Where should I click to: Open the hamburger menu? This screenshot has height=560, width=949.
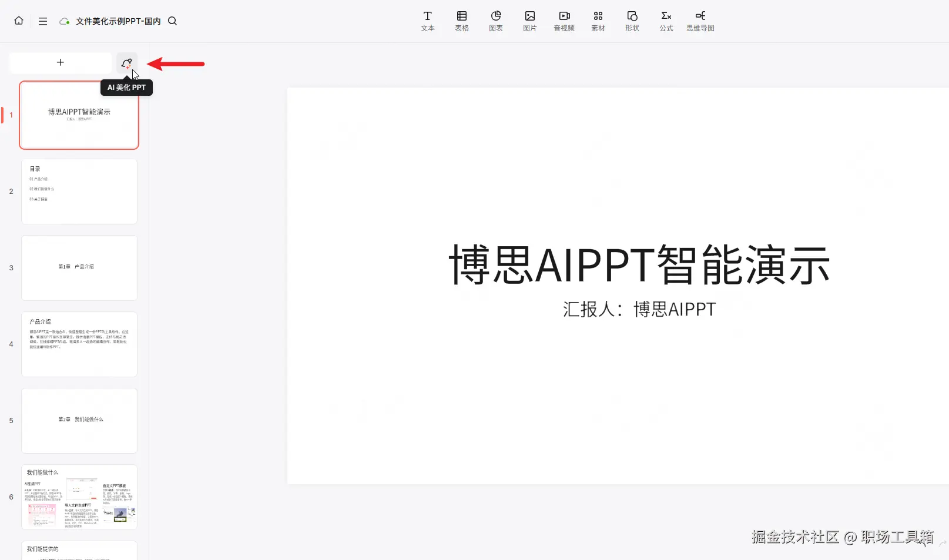(x=43, y=21)
